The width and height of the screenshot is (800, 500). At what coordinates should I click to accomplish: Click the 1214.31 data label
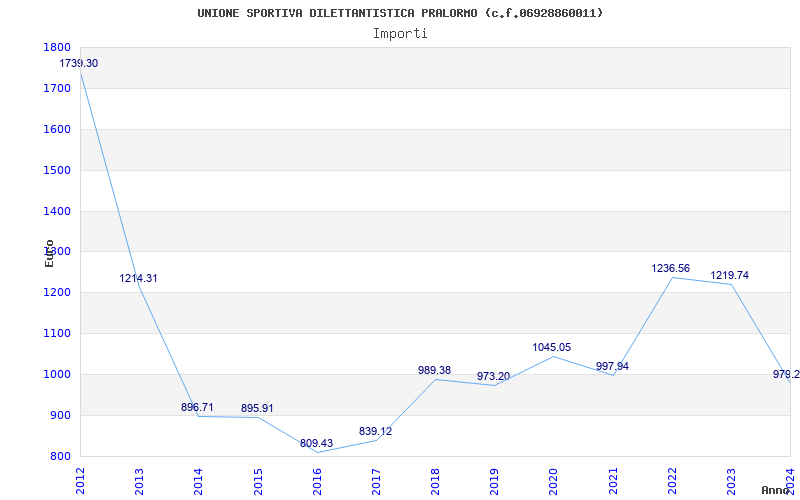click(x=139, y=279)
